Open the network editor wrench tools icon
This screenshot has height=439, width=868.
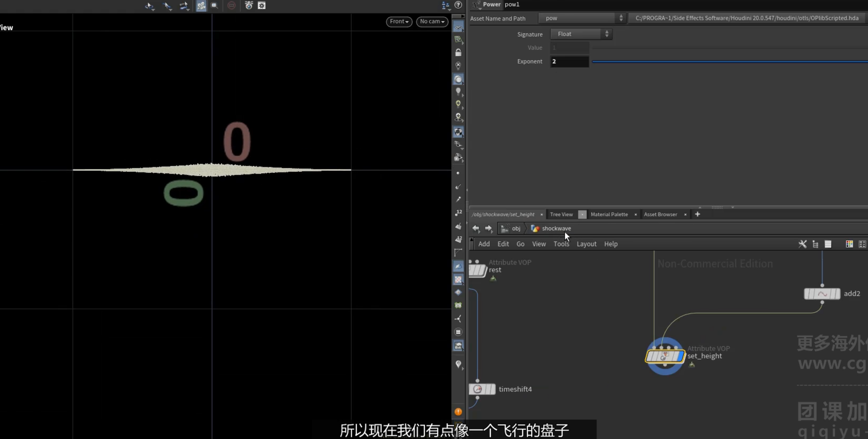pyautogui.click(x=802, y=244)
